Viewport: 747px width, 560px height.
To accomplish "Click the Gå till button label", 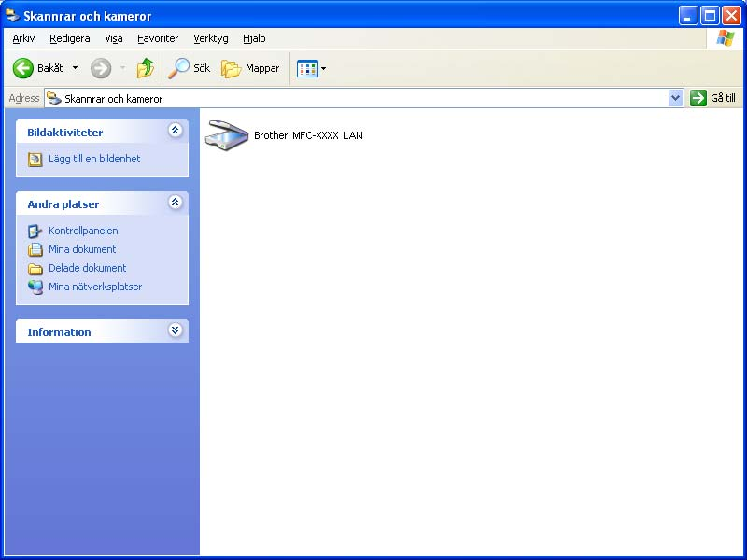I will (x=723, y=98).
